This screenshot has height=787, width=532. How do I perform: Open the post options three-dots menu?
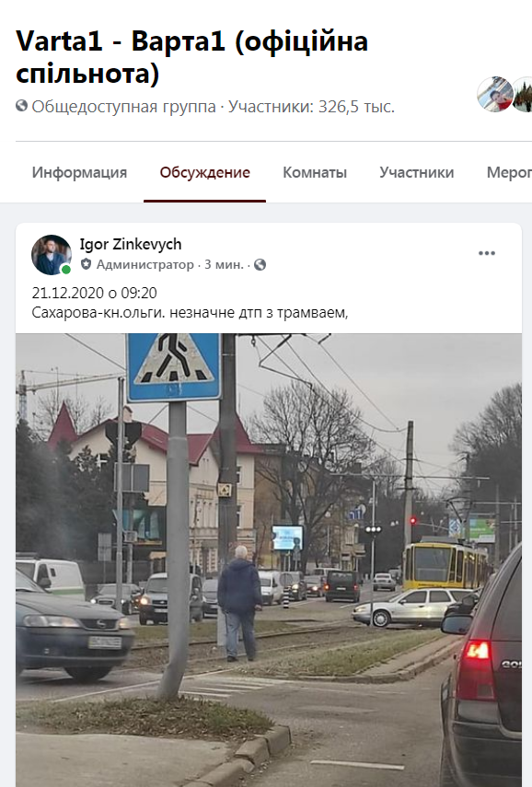pyautogui.click(x=486, y=253)
